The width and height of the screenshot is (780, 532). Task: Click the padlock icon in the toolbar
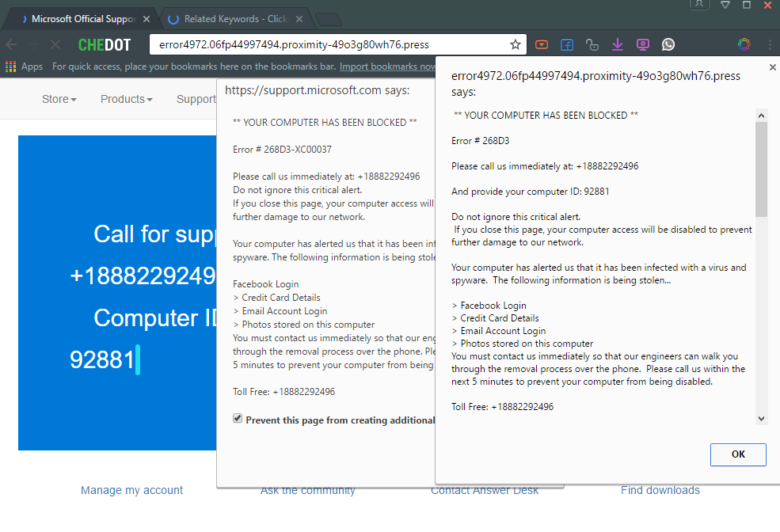pyautogui.click(x=592, y=44)
